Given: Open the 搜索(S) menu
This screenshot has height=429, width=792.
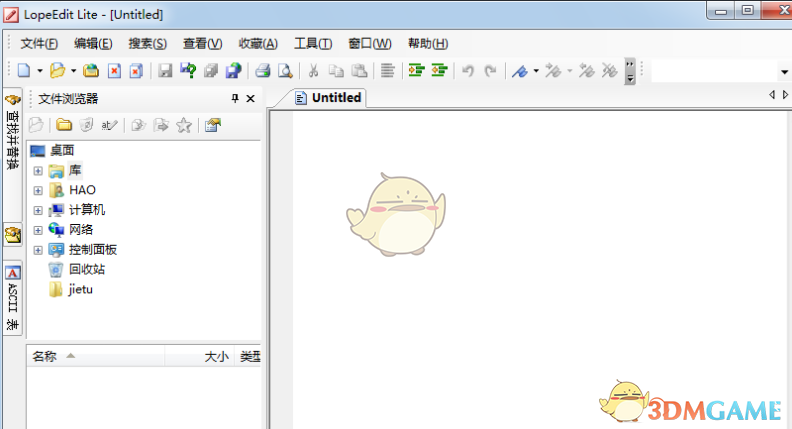Looking at the screenshot, I should 147,44.
